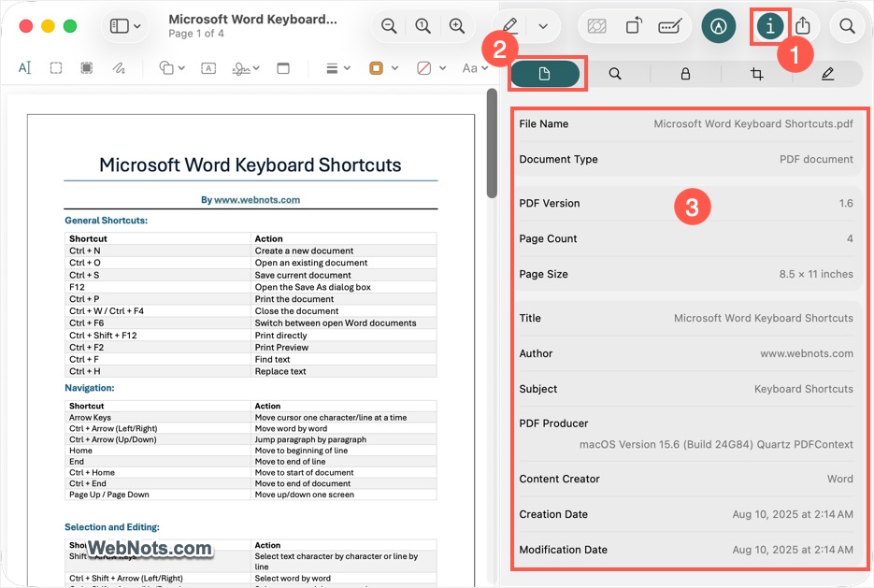Click the Selection and Editing heading
This screenshot has height=588, width=874.
[x=112, y=526]
